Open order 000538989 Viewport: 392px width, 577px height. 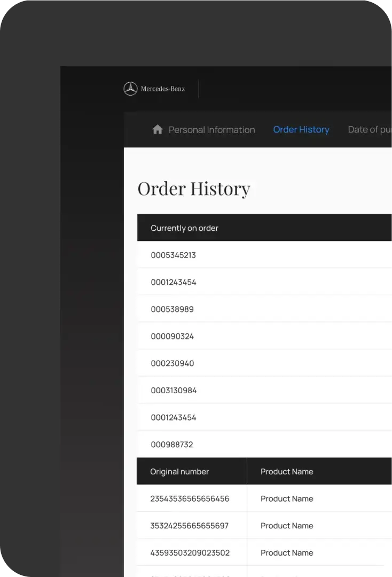click(172, 309)
